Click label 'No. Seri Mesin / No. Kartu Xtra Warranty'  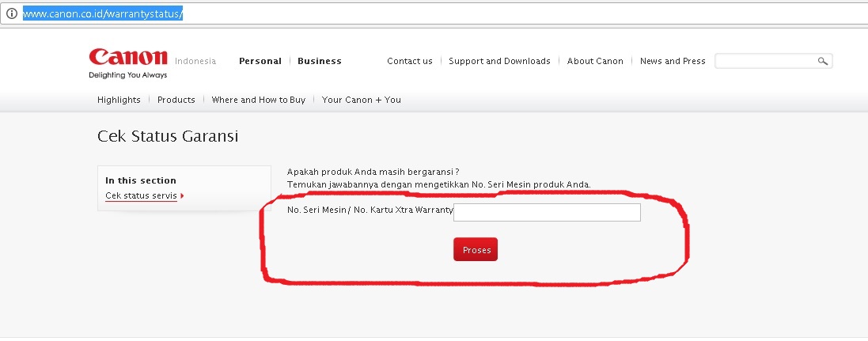tap(370, 210)
